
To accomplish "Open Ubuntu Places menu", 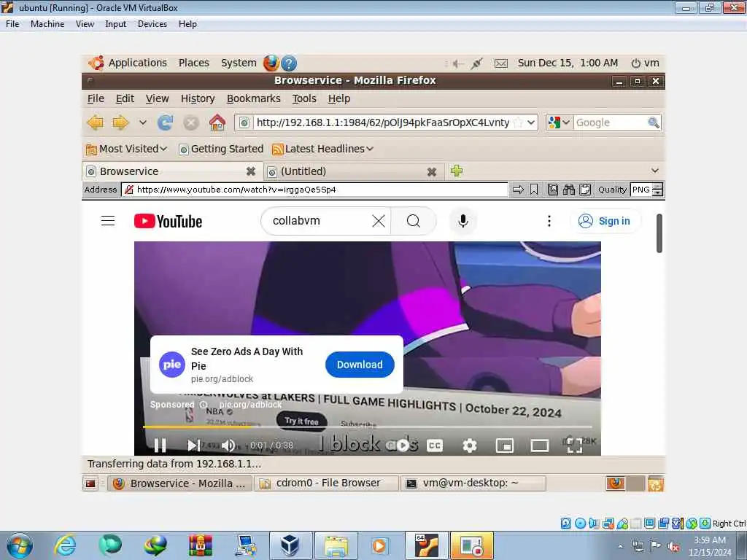I will coord(194,63).
